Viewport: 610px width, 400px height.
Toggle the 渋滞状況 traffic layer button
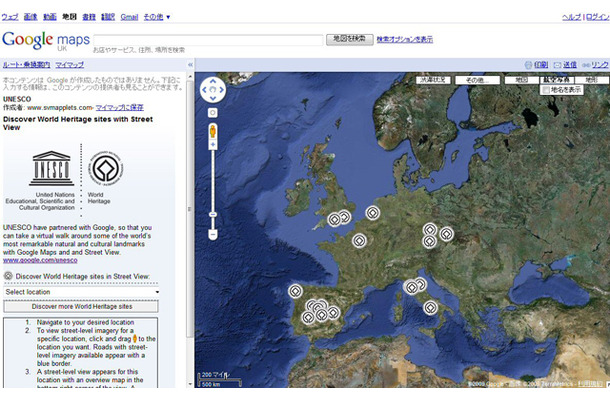(x=433, y=80)
